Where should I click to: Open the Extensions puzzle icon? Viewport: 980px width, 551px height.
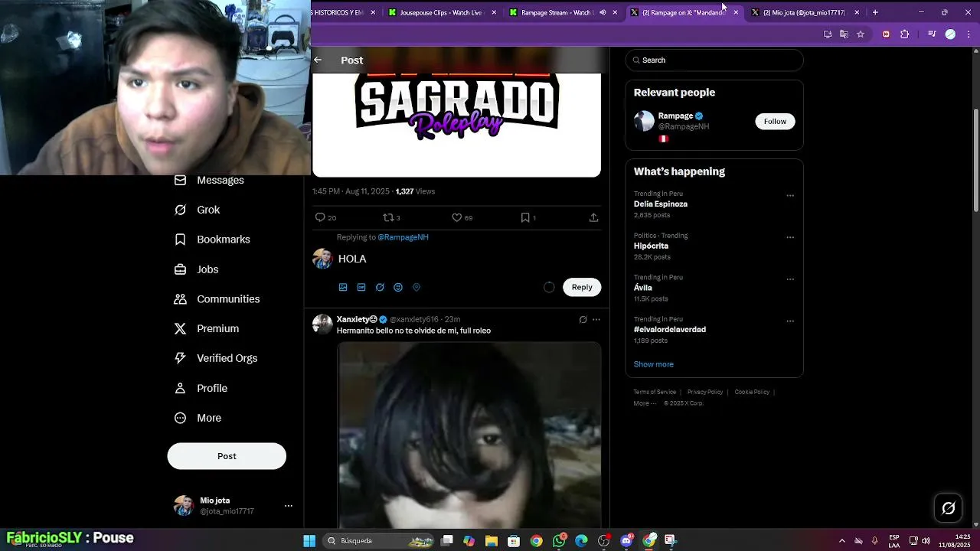coord(905,34)
